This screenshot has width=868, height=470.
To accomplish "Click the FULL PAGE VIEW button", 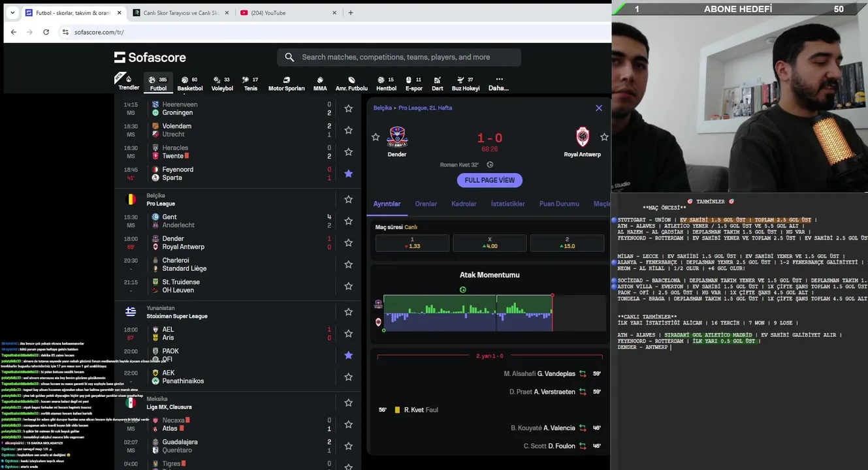I will click(x=489, y=180).
